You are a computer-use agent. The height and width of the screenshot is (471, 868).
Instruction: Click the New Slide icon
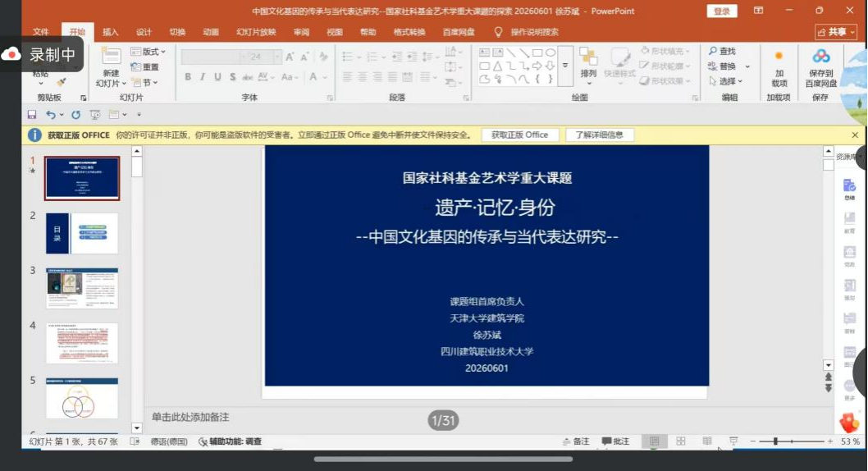(111, 56)
